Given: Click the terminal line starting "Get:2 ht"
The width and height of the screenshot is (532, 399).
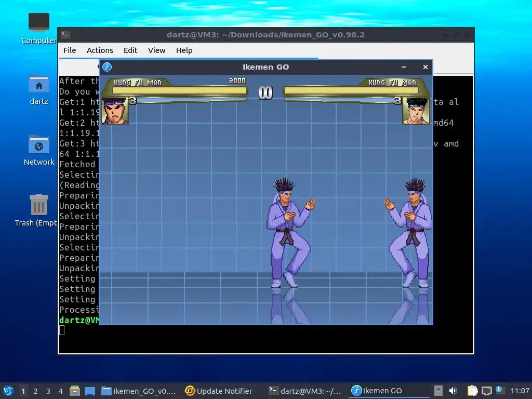Looking at the screenshot, I should pos(79,123).
